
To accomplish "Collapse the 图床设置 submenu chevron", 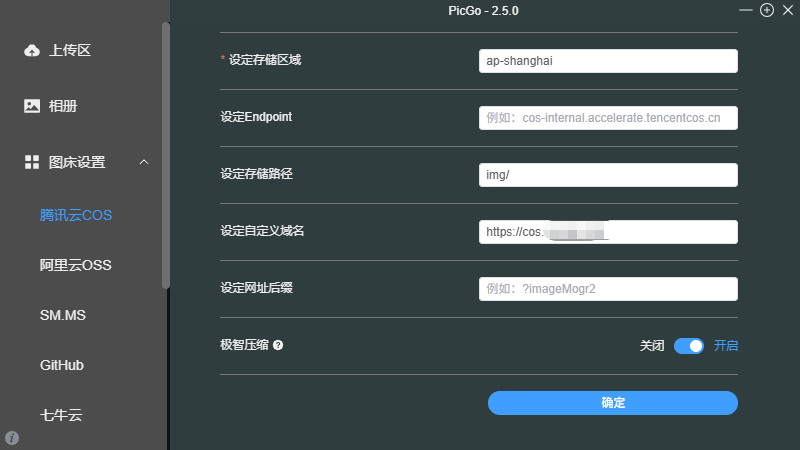I will tap(144, 162).
